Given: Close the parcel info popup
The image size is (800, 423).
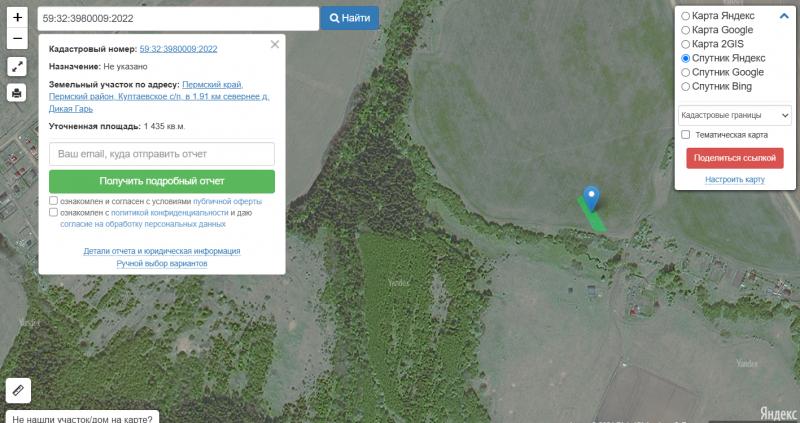Looking at the screenshot, I should click(x=275, y=44).
